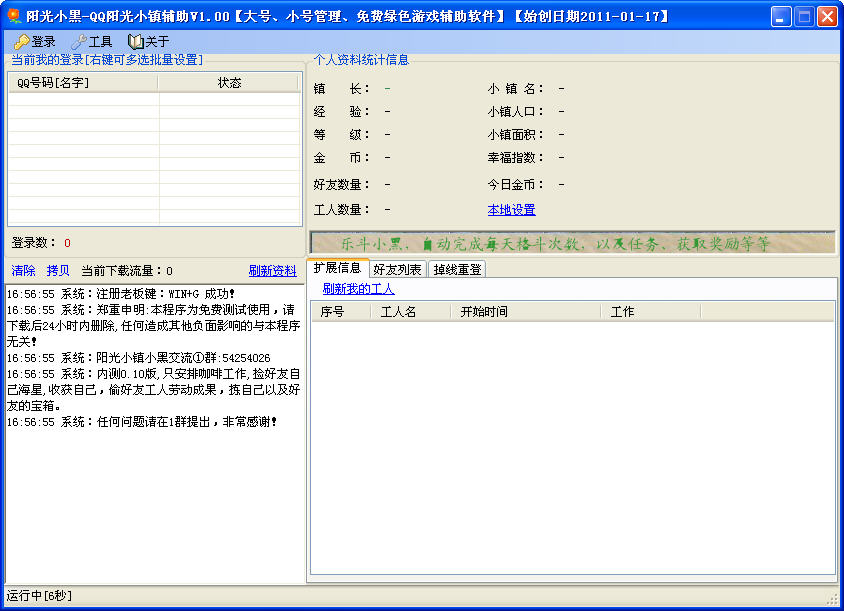
Task: Click the 运行中 status bar text
Action: [39, 595]
